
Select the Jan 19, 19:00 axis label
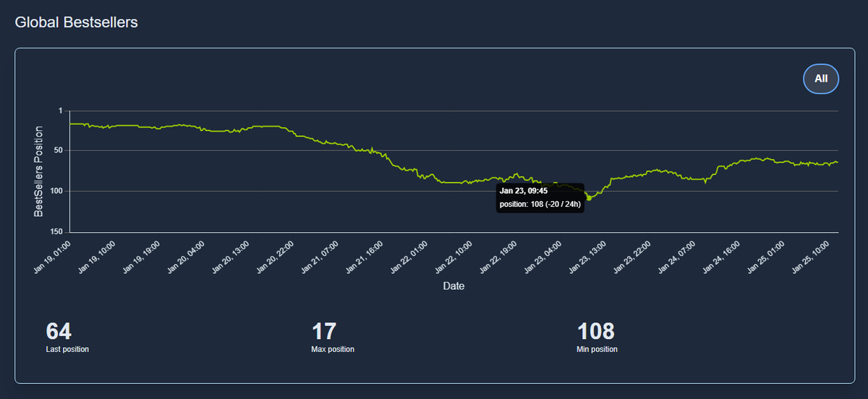[x=142, y=256]
